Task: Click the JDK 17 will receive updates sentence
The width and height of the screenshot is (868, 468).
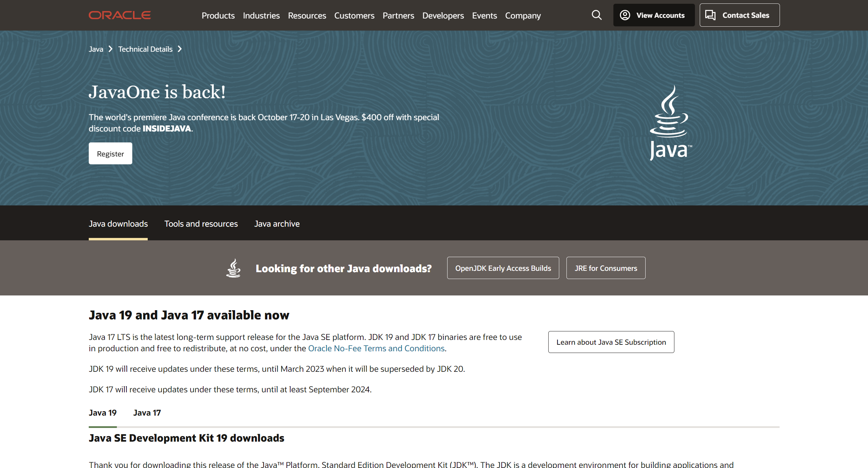Action: (230, 389)
